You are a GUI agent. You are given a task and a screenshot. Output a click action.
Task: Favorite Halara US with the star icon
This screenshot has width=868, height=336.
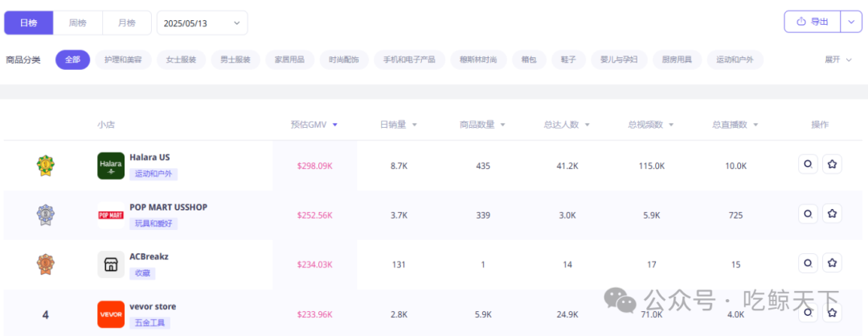[832, 165]
